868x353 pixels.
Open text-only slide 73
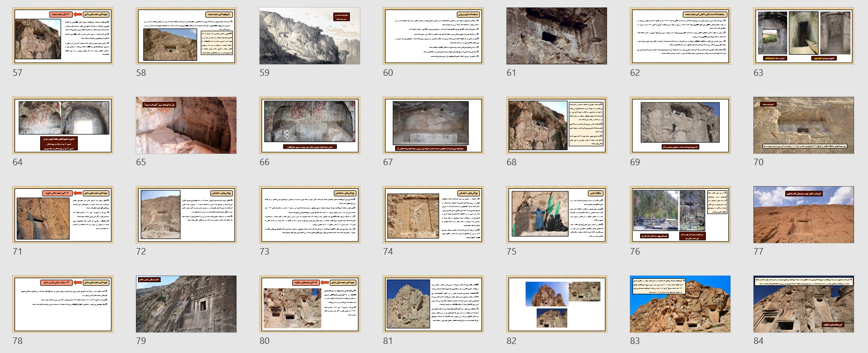310,214
